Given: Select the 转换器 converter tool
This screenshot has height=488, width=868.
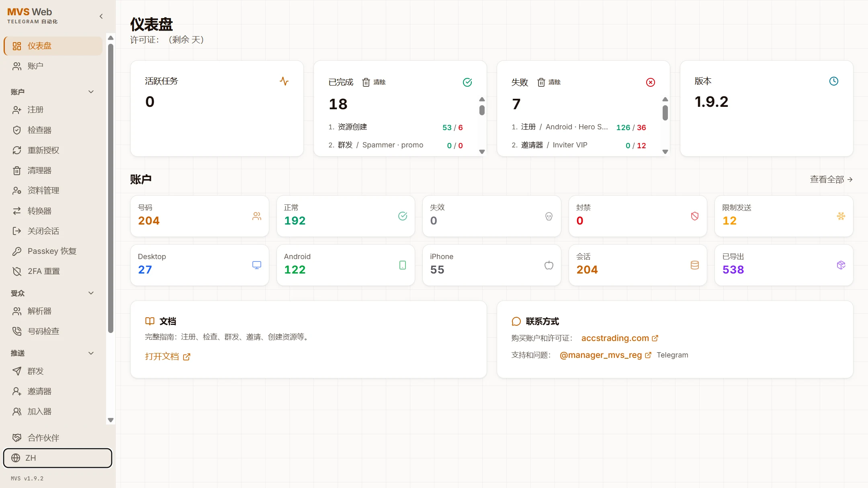Looking at the screenshot, I should [39, 210].
